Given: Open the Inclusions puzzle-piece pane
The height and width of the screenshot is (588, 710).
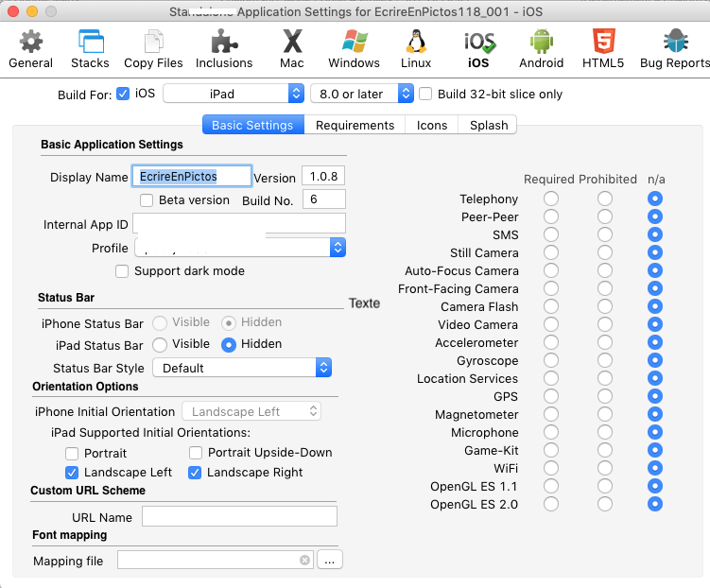Looking at the screenshot, I should click(224, 48).
